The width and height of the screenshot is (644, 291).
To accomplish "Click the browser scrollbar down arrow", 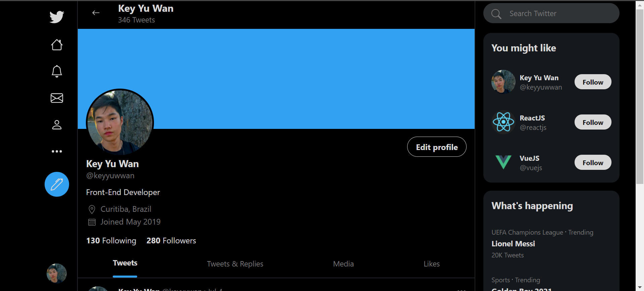I will click(640, 287).
